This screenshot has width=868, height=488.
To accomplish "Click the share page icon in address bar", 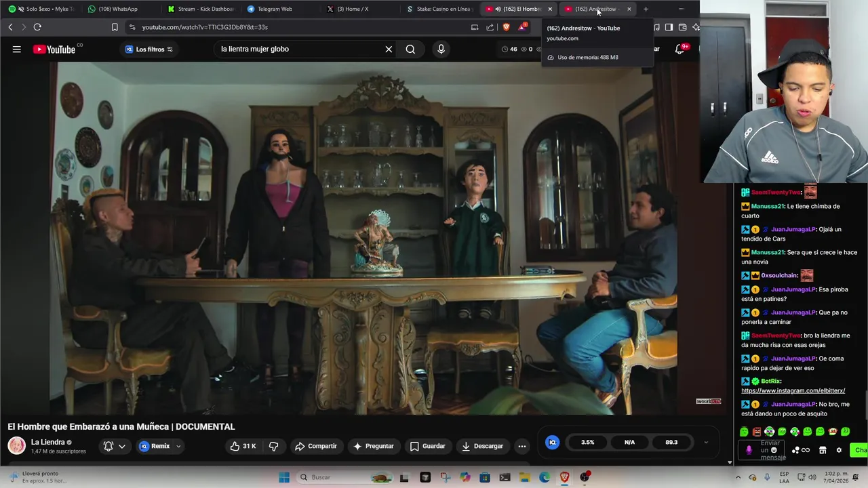I will tap(490, 27).
